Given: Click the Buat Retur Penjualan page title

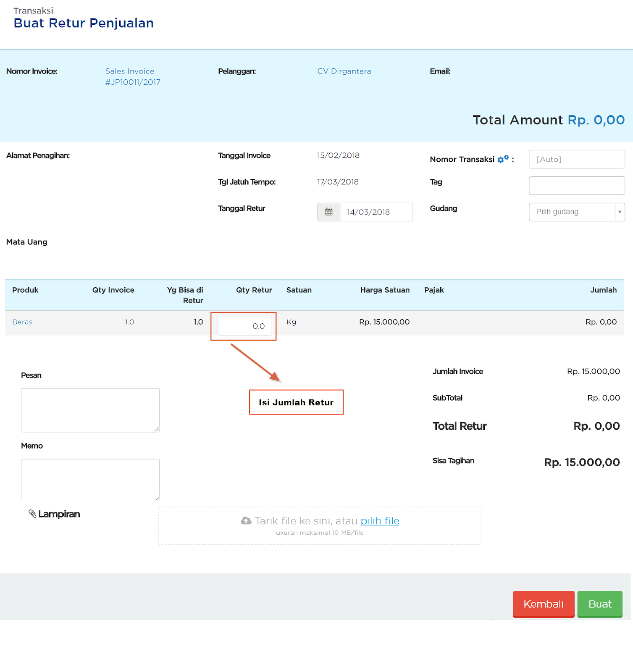Looking at the screenshot, I should point(84,23).
